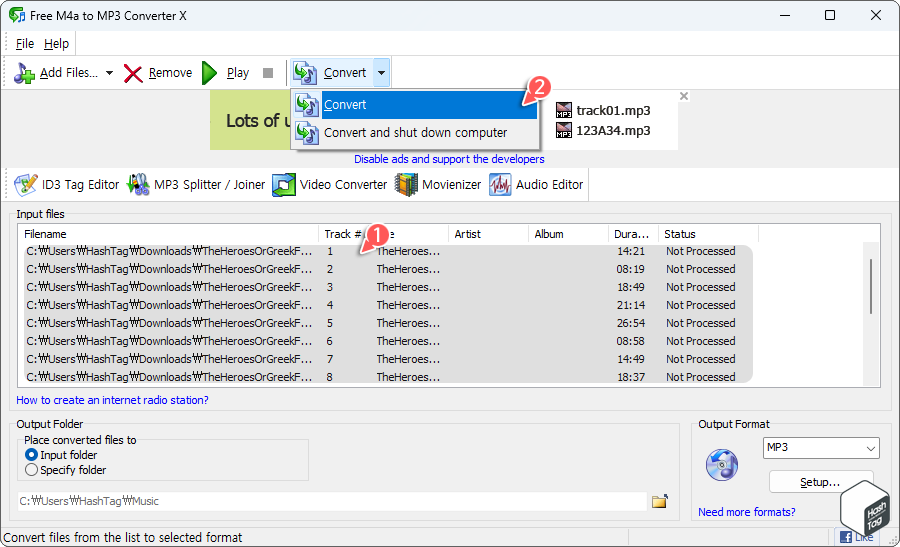Select the file row for track 4
Screen dimensions: 900x547
[x=386, y=305]
